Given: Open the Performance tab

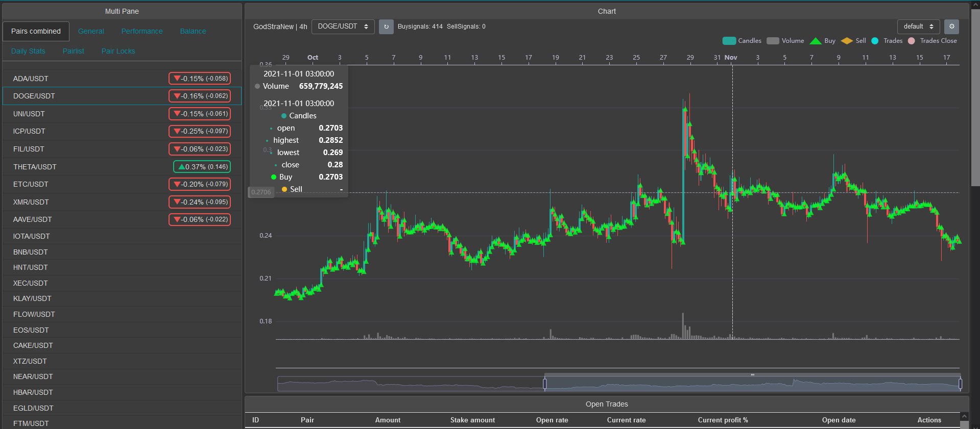Looking at the screenshot, I should click(x=142, y=31).
